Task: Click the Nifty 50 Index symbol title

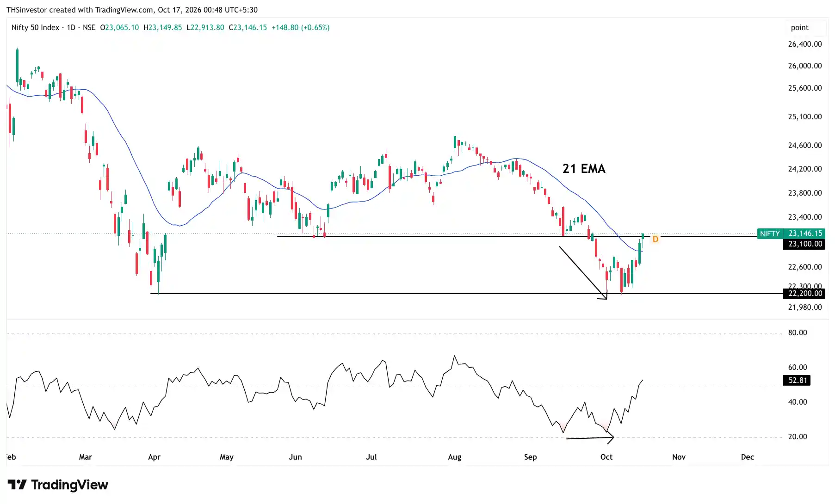Action: click(x=35, y=28)
